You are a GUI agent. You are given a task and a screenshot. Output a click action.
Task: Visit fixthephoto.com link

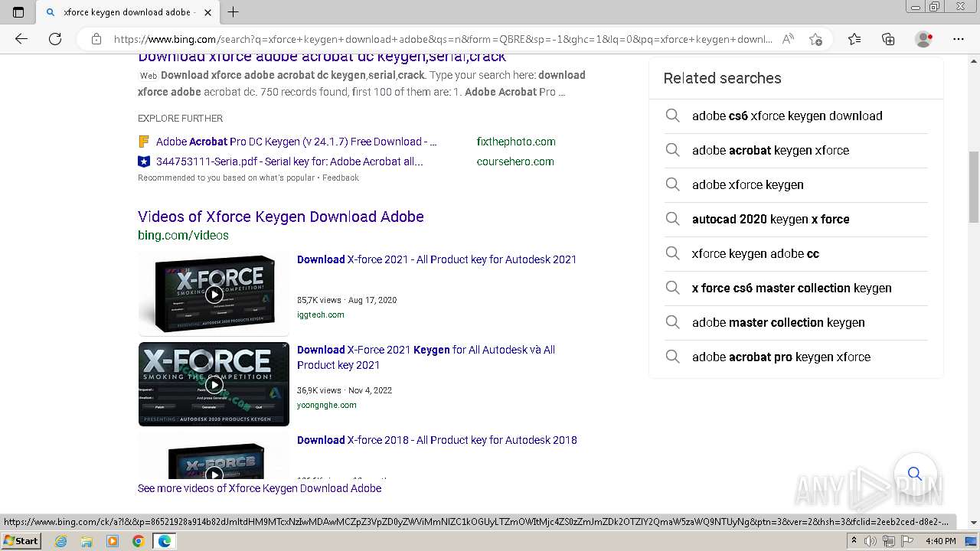pyautogui.click(x=516, y=142)
